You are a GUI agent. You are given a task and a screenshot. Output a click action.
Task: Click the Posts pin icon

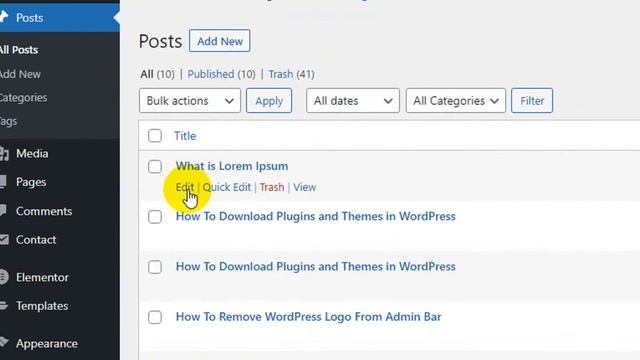4,17
